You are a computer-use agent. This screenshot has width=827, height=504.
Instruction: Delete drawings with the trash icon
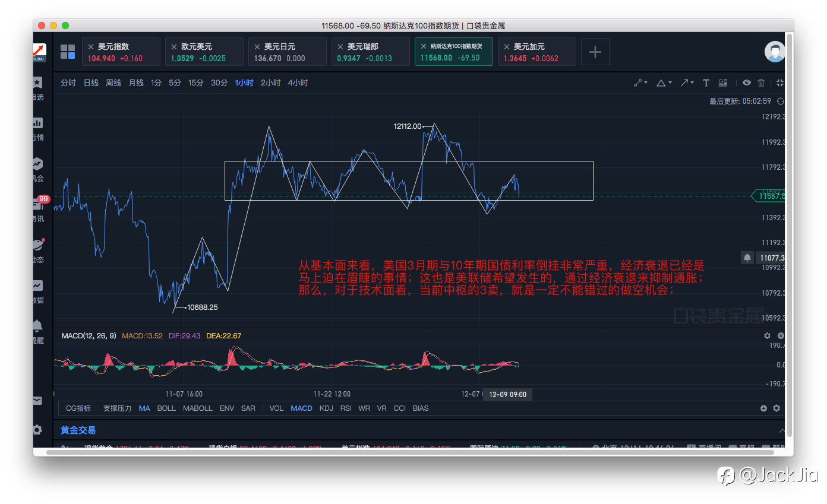click(x=761, y=83)
